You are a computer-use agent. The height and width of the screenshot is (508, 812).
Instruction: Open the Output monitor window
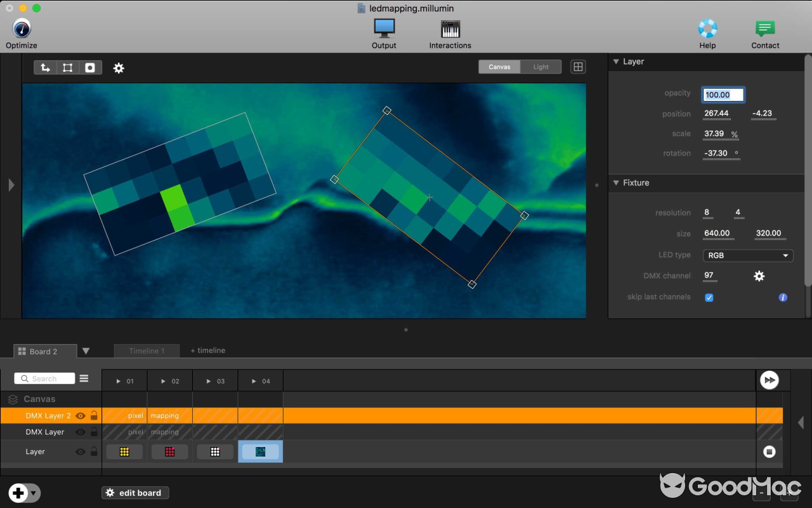(x=384, y=29)
